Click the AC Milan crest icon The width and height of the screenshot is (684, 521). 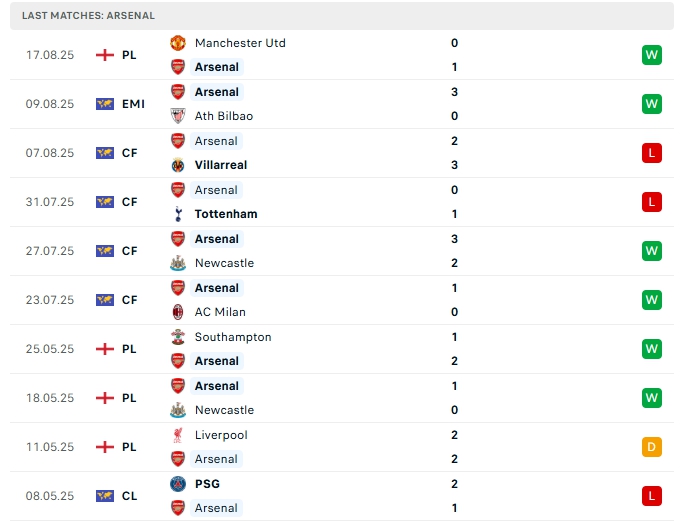point(178,312)
